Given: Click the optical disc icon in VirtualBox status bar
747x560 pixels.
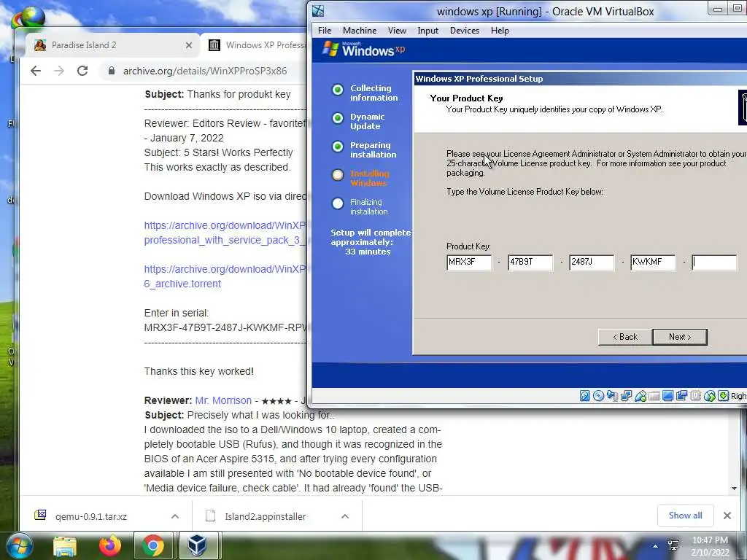Looking at the screenshot, I should 598,396.
